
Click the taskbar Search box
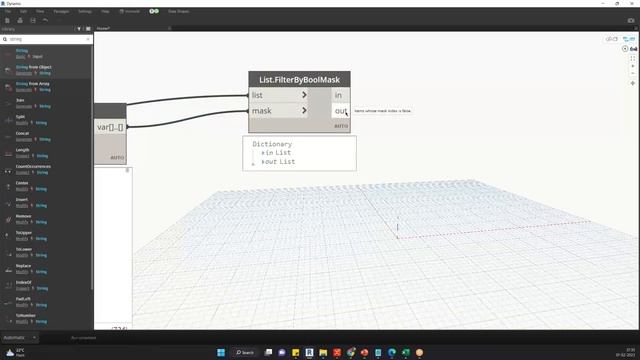coord(244,352)
